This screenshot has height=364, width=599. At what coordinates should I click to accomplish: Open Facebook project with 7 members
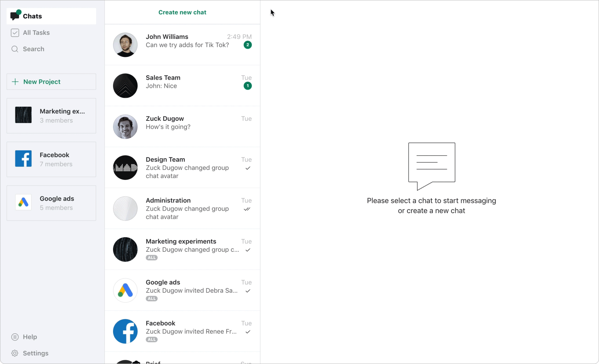point(51,159)
